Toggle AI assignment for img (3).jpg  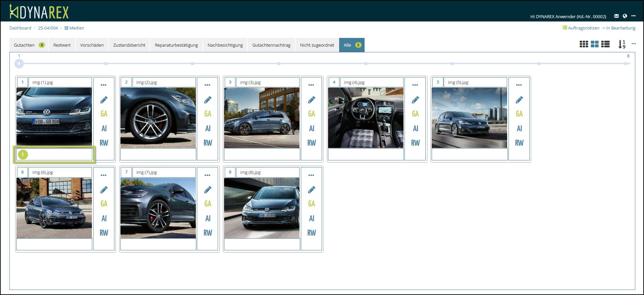(311, 129)
